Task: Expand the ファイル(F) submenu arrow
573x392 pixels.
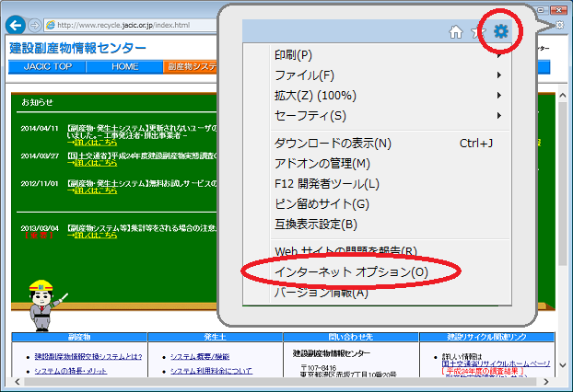Action: (x=498, y=75)
